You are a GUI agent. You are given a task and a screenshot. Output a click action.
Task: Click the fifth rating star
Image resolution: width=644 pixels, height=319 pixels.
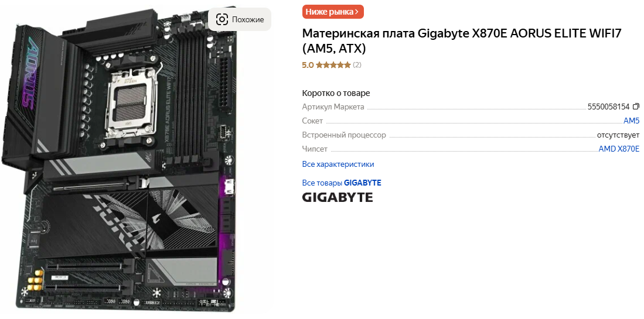click(347, 65)
